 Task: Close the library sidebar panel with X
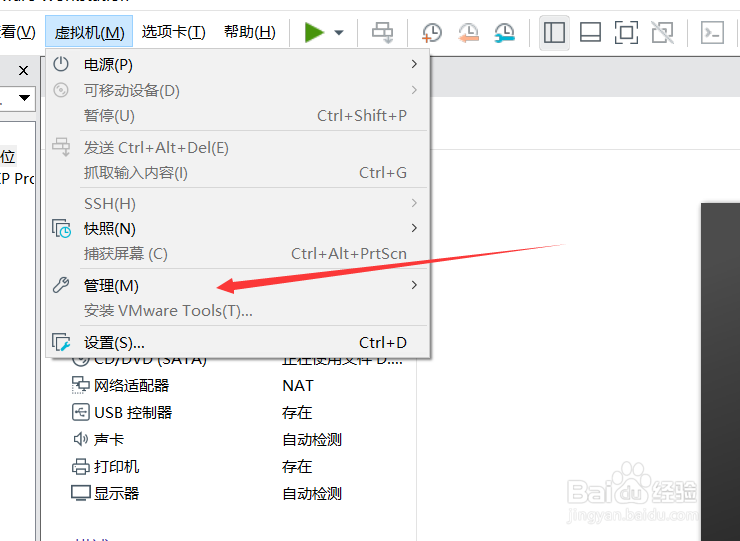point(23,71)
